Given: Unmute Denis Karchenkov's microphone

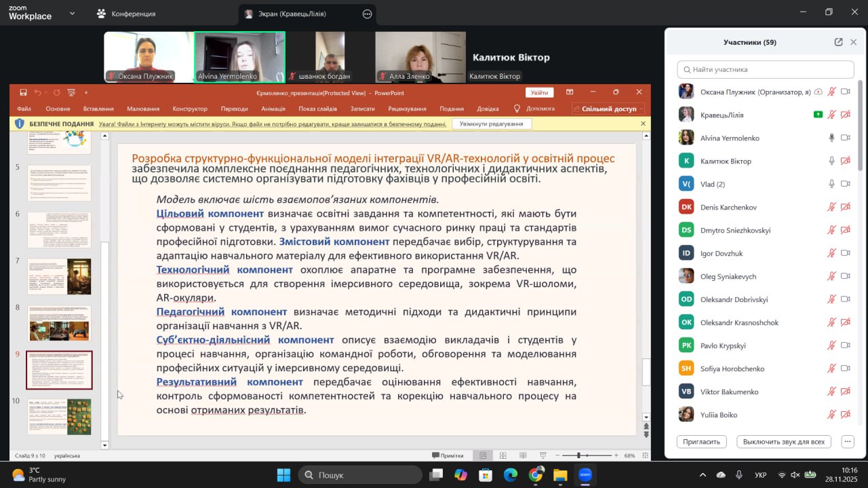Looking at the screenshot, I should [x=831, y=207].
